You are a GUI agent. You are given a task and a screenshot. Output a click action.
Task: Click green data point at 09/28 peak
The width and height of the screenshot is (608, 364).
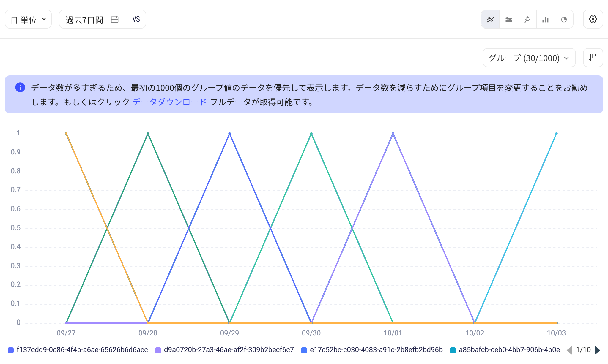pyautogui.click(x=148, y=134)
